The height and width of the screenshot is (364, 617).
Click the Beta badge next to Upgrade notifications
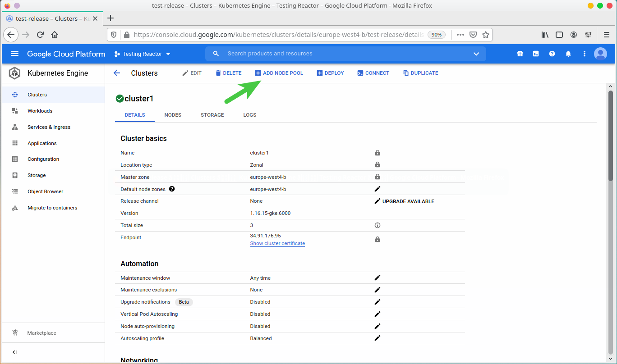[x=184, y=302]
